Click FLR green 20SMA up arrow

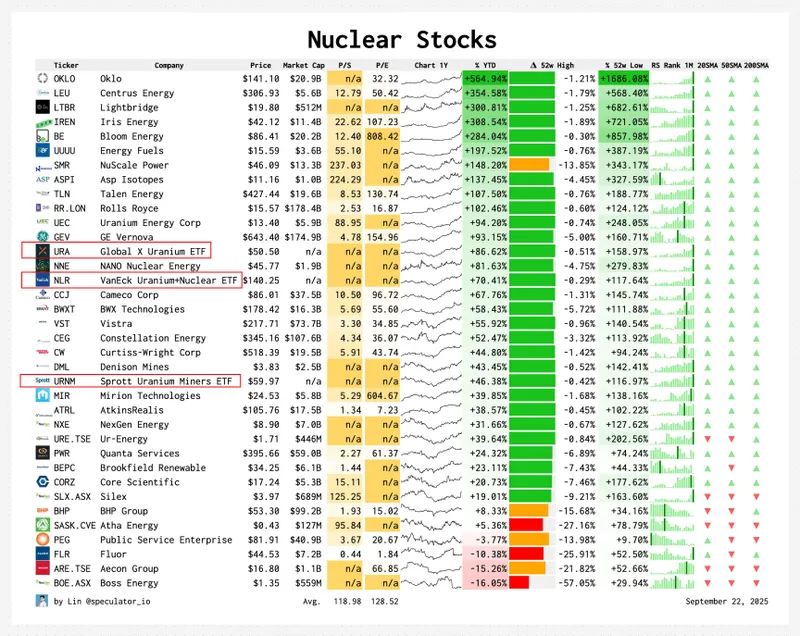coord(707,554)
